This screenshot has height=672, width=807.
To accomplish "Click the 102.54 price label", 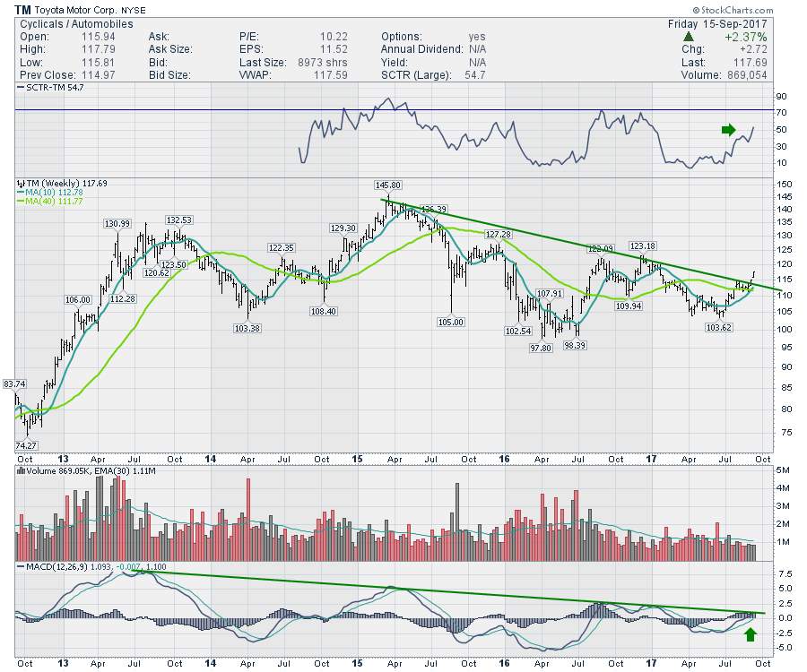I will tap(518, 332).
